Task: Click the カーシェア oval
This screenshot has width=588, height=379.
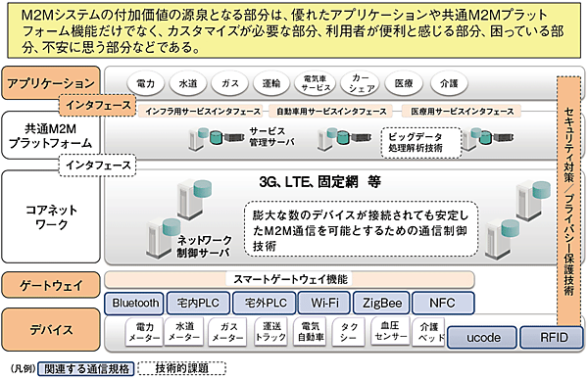Action: click(x=360, y=83)
